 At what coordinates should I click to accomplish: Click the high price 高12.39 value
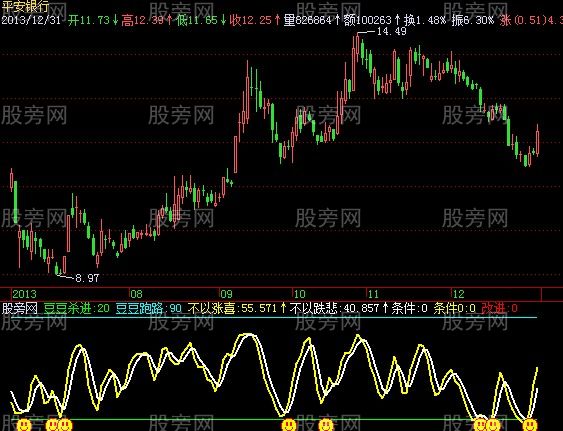(x=143, y=20)
